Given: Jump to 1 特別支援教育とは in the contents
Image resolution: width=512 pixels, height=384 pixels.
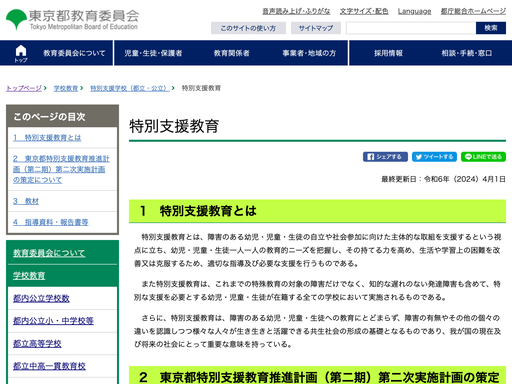Looking at the screenshot, I should [47, 138].
